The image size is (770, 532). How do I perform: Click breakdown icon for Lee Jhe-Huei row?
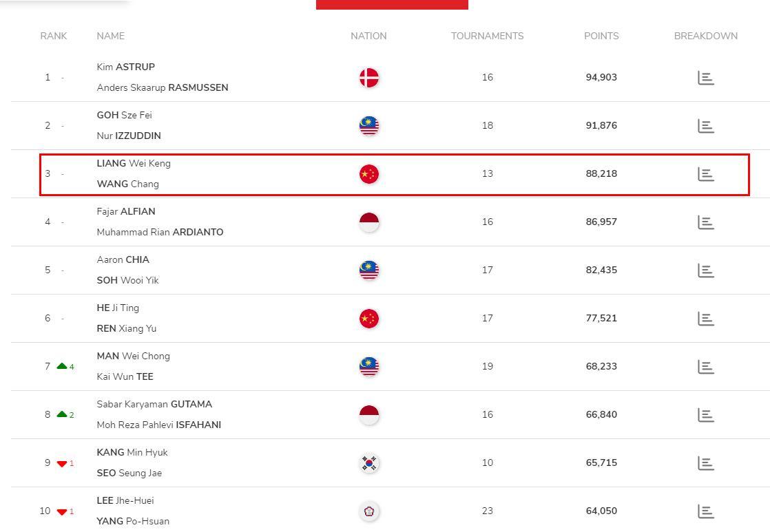[706, 511]
